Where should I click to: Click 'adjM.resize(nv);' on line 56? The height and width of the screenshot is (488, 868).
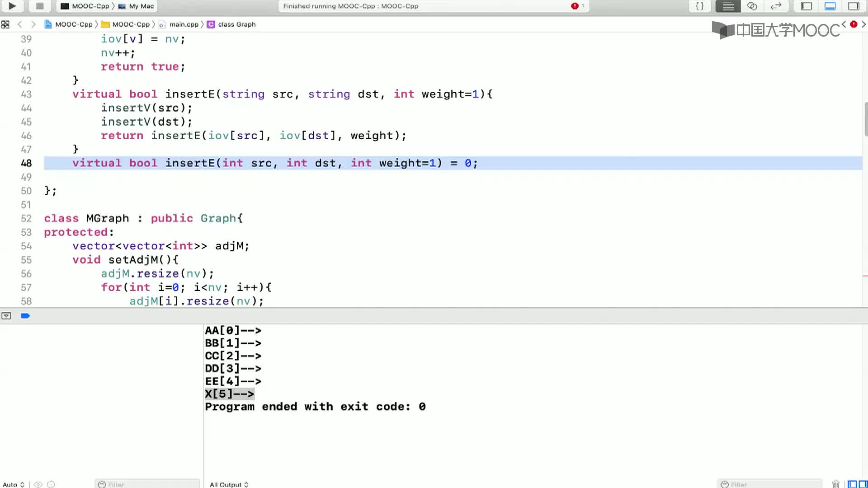click(157, 274)
